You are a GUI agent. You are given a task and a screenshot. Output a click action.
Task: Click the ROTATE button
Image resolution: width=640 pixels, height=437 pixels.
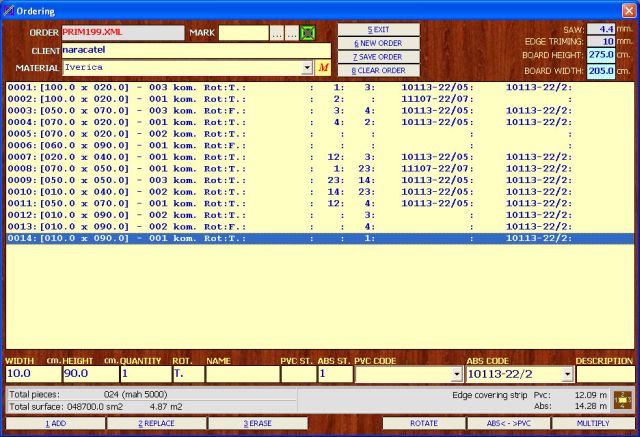tap(424, 424)
